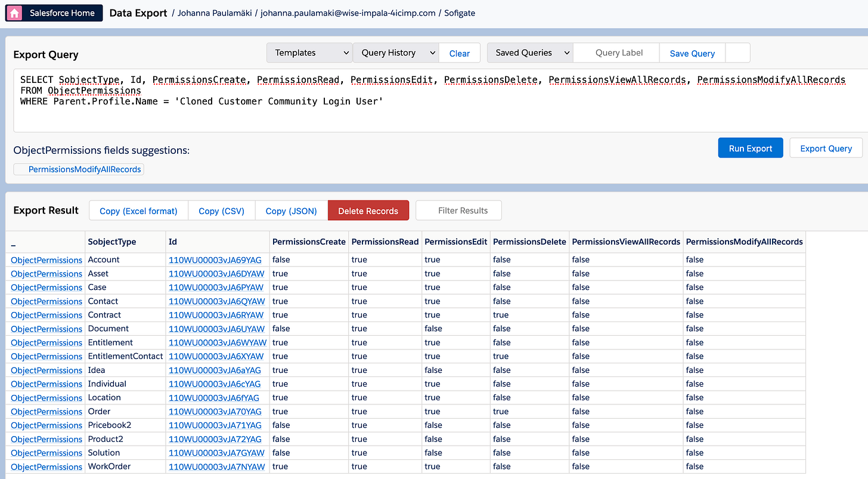Click the PermissionsEdit column header

click(x=455, y=242)
